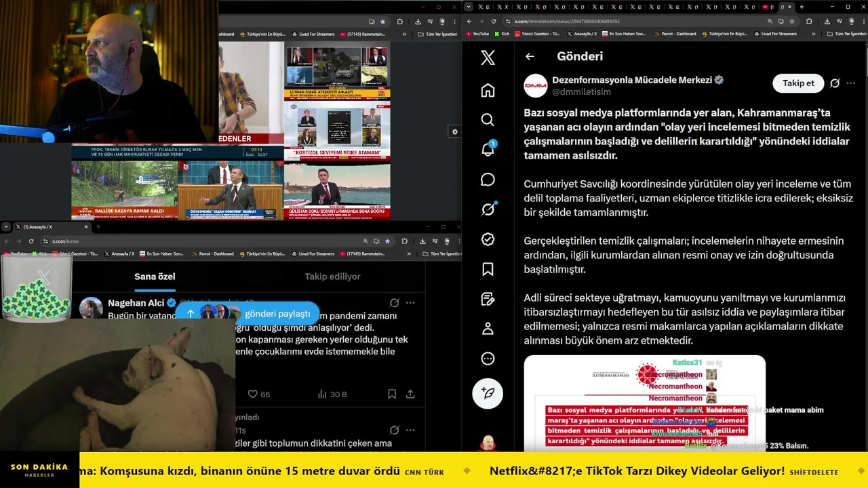The height and width of the screenshot is (488, 868).
Task: Open new tab in right browser window
Action: [x=802, y=7]
